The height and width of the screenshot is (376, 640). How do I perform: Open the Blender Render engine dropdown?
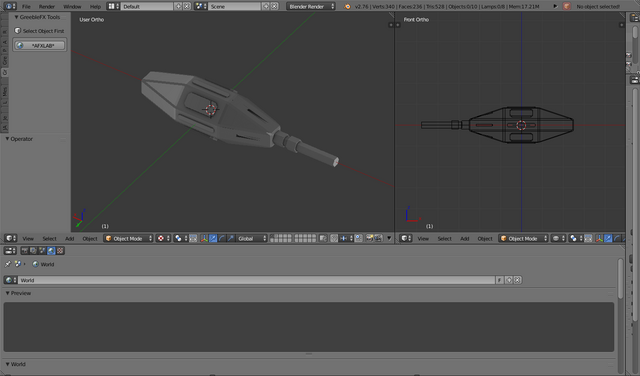[311, 7]
